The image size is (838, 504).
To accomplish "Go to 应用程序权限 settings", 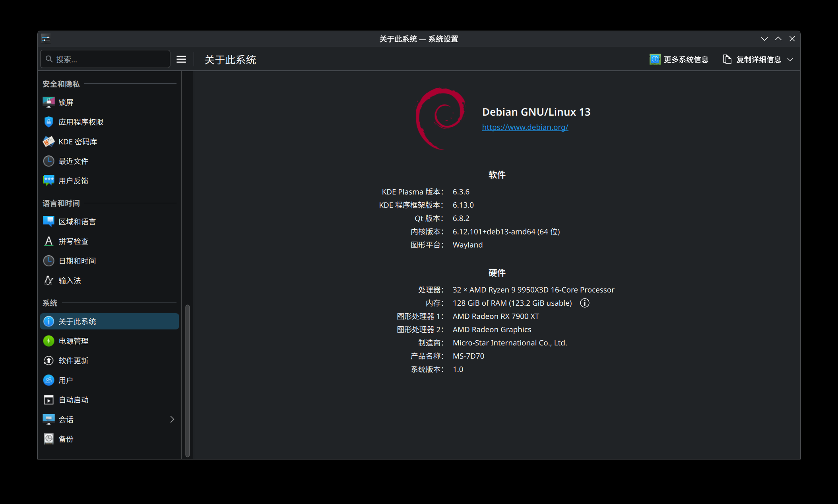I will coord(109,122).
